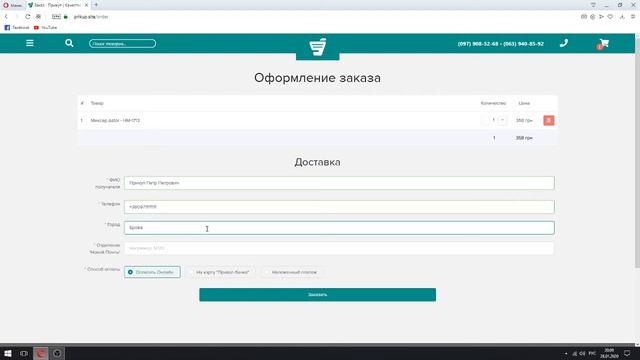Delete the mixer item with the red trash button

pyautogui.click(x=549, y=120)
